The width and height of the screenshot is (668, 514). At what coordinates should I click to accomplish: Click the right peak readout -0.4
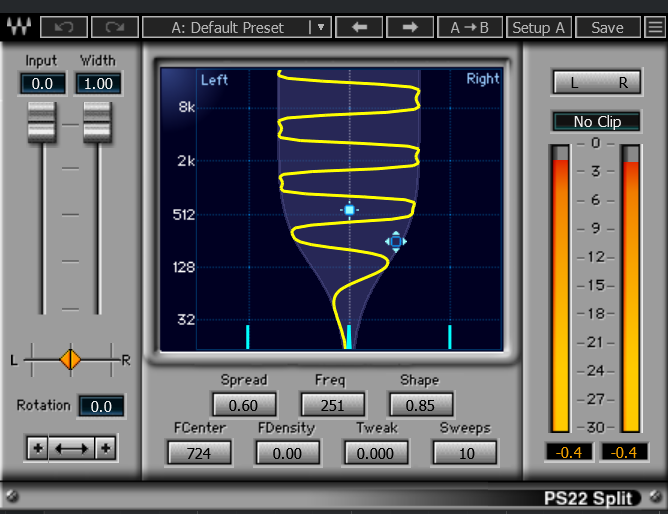click(624, 452)
